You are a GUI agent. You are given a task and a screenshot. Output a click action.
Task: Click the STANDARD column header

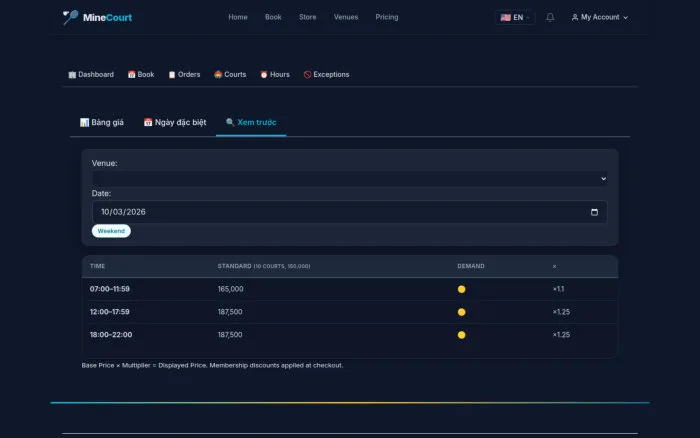(264, 266)
